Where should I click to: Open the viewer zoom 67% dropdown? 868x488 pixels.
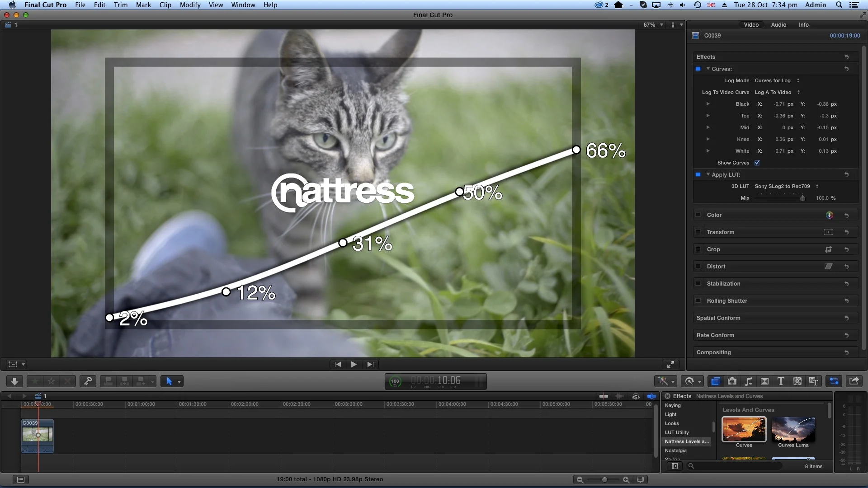(653, 25)
